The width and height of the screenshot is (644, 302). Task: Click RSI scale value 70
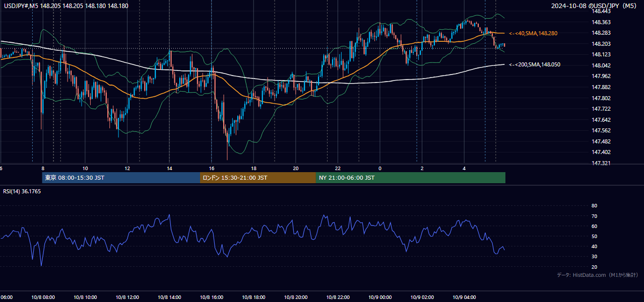tap(594, 216)
